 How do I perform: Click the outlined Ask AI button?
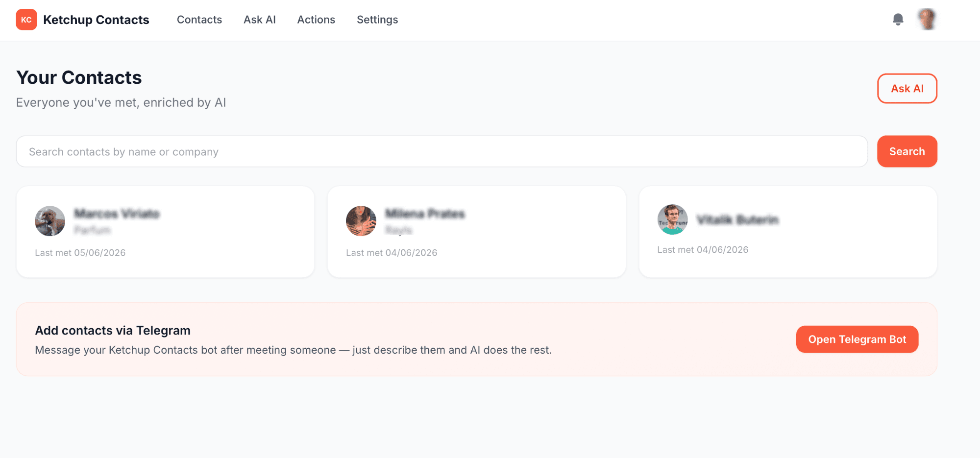click(907, 89)
